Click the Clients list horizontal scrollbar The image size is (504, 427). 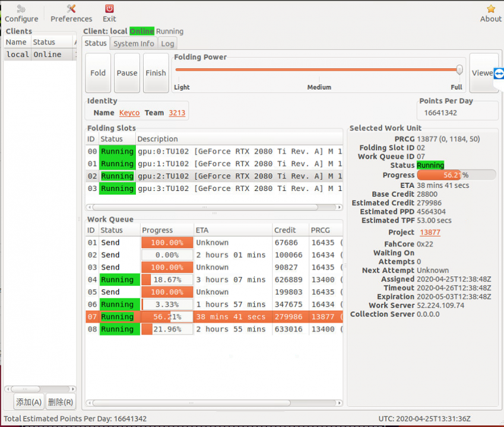[26, 389]
